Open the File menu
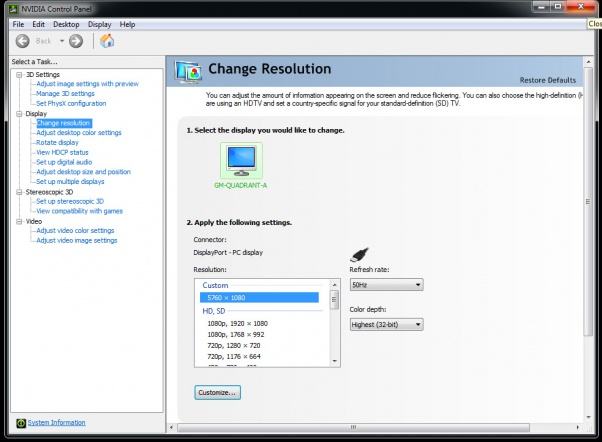Screen dimensions: 602x442 tap(18, 25)
